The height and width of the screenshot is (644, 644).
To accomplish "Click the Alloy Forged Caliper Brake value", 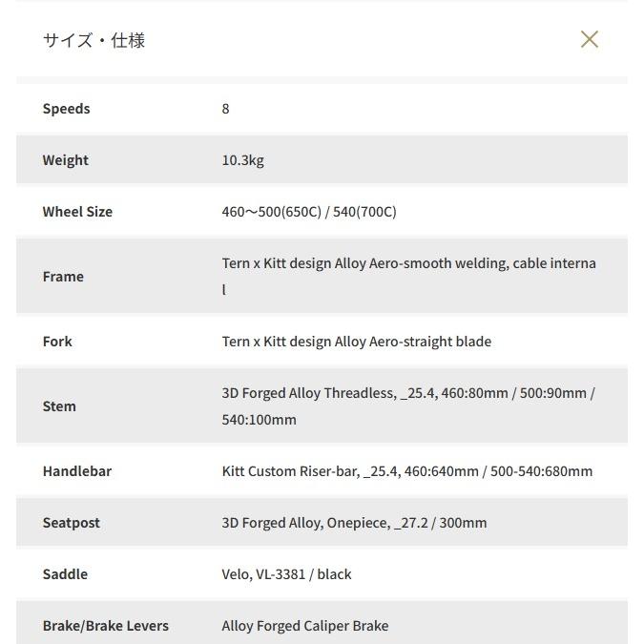I will (304, 626).
